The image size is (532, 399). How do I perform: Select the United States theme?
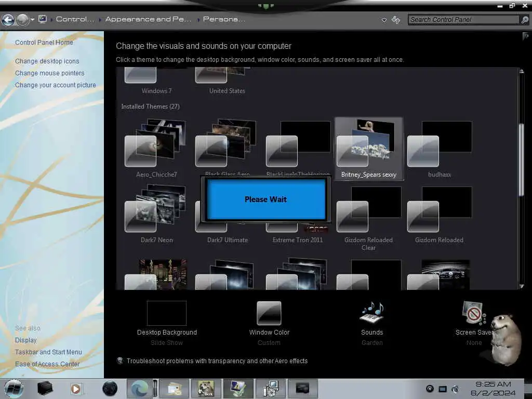tap(227, 81)
